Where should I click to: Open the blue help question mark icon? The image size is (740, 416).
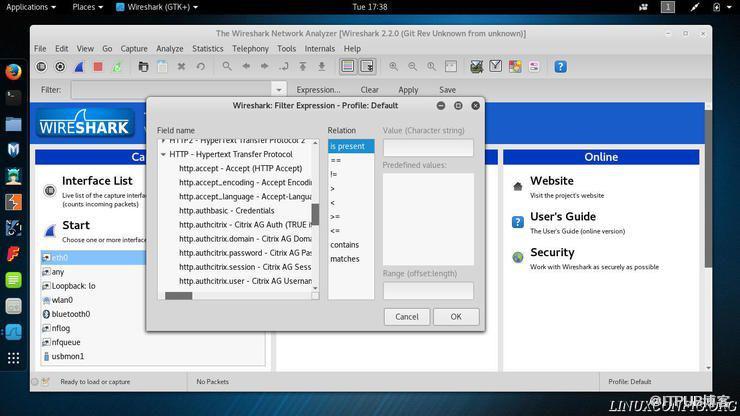tap(560, 67)
